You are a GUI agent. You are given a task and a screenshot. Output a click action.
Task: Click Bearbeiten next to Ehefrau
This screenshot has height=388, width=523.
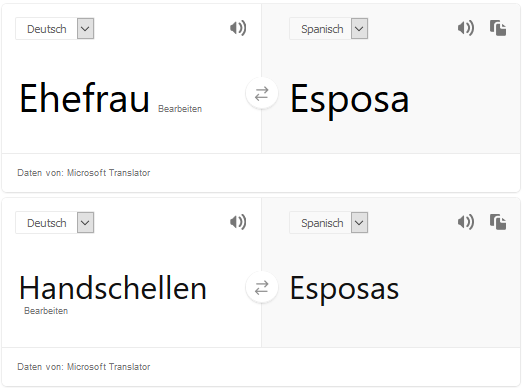tap(180, 109)
